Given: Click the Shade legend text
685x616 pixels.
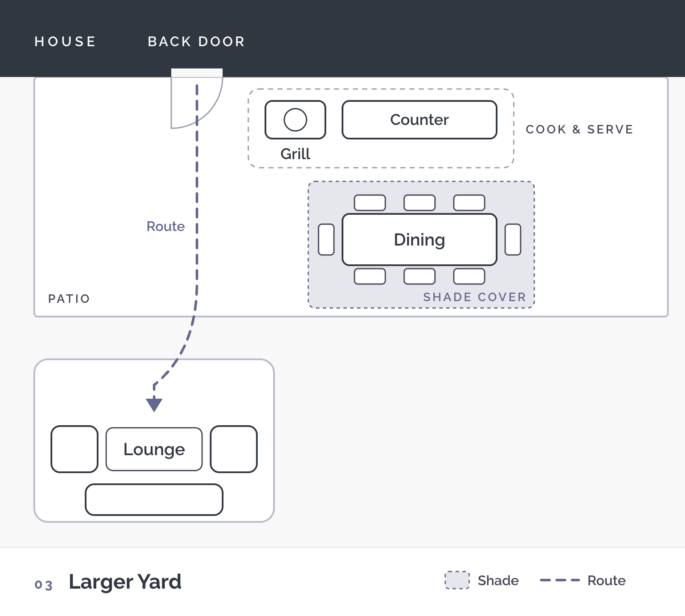Looking at the screenshot, I should click(498, 580).
